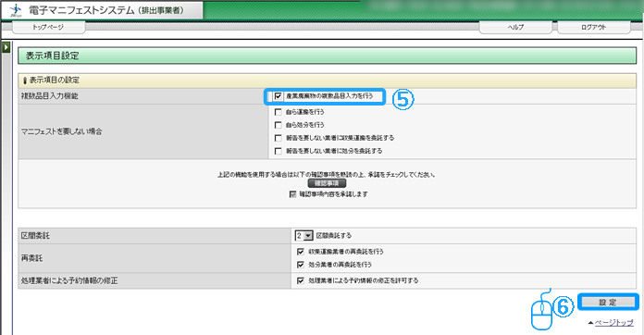The image size is (644, 335).
Task: Click the マニフェストを要しない場合 row label
Action: [62, 131]
